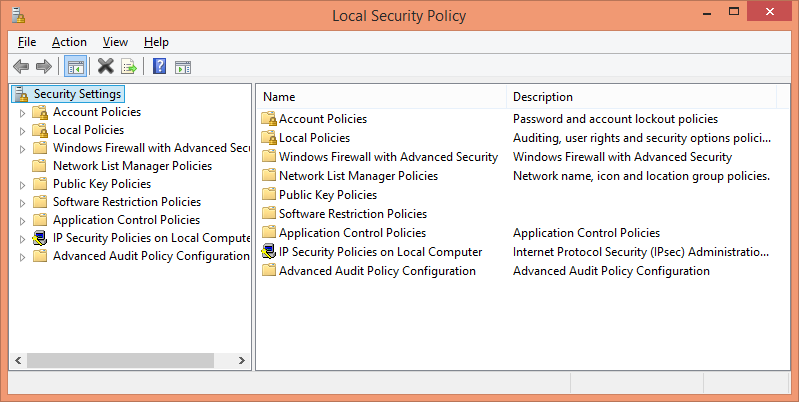Screen dimensions: 799x403
Task: Expand the Local Policies tree node
Action: coord(22,131)
